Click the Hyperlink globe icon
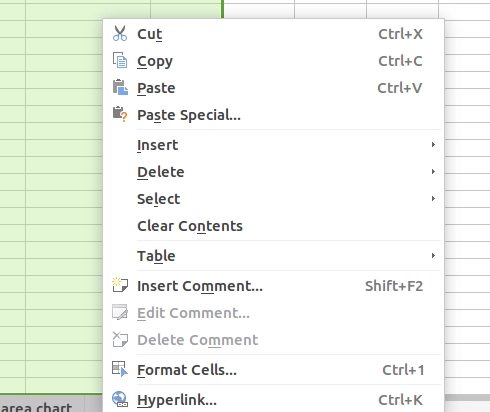Image resolution: width=490 pixels, height=412 pixels. (x=120, y=399)
